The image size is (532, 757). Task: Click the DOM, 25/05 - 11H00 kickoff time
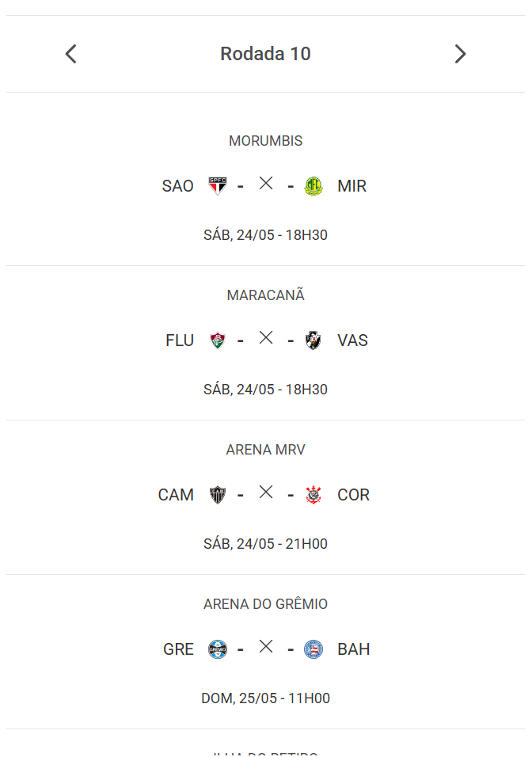point(265,698)
